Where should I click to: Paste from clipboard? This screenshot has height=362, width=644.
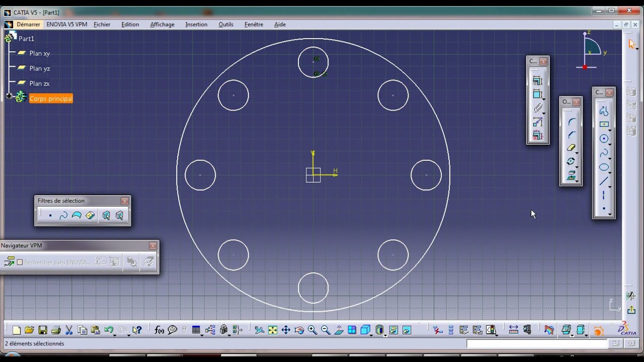(x=95, y=330)
